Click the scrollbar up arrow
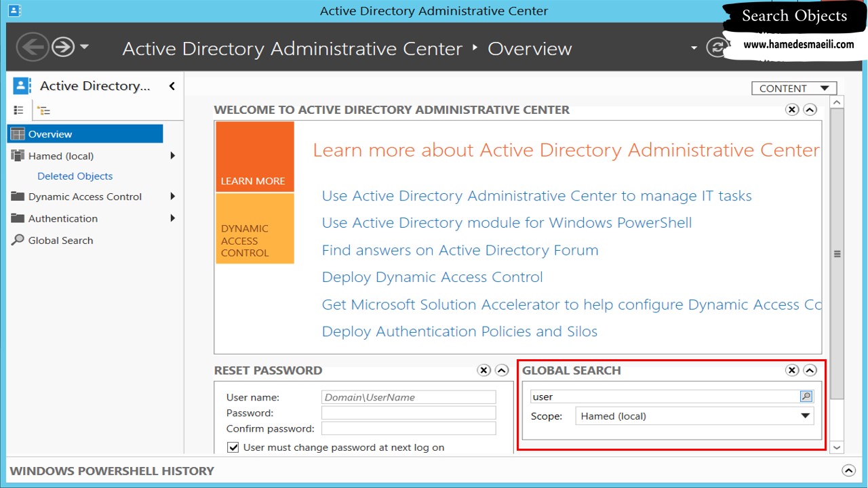 pos(837,102)
